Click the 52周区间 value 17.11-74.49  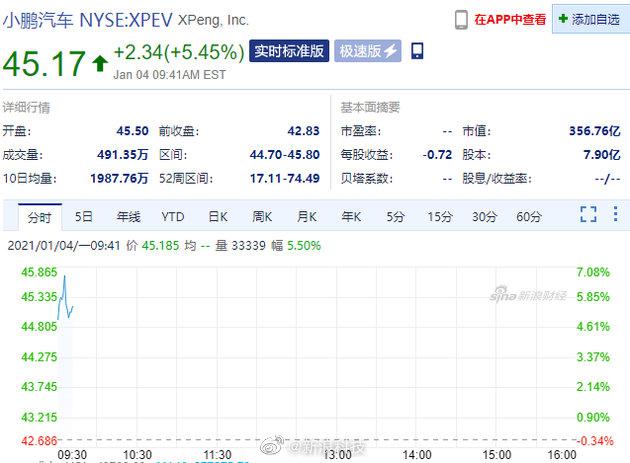click(x=284, y=178)
